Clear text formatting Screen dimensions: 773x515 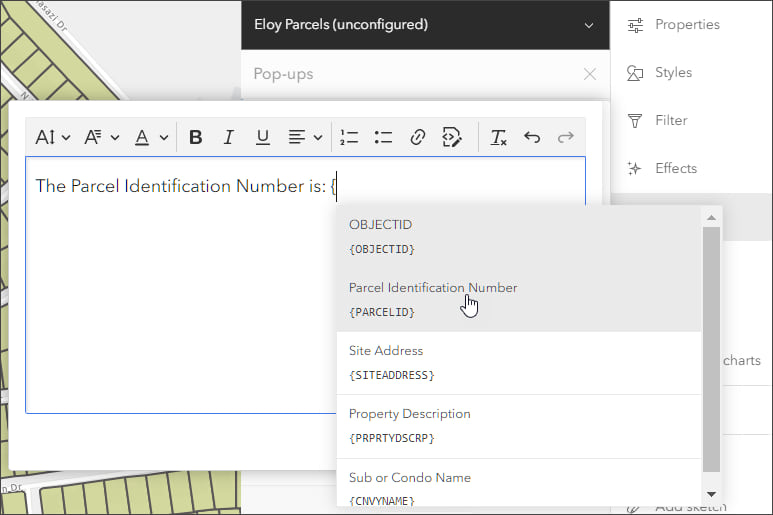[x=498, y=137]
